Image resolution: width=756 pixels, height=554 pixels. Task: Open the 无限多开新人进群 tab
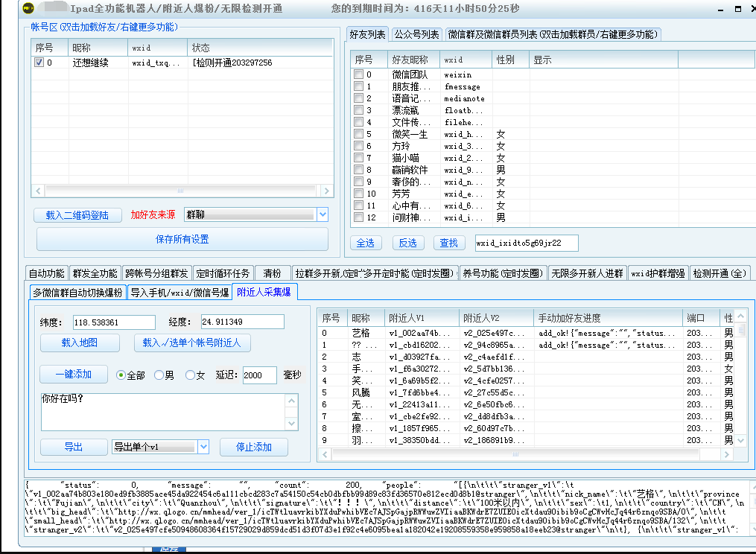click(587, 273)
